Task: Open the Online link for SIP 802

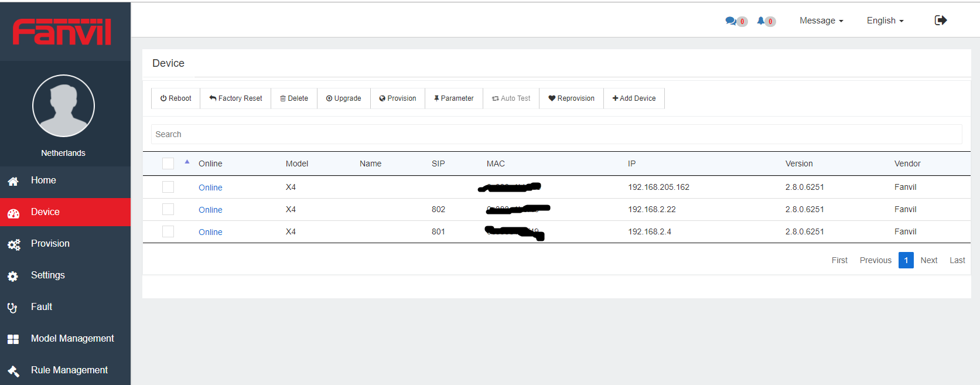Action: coord(210,210)
